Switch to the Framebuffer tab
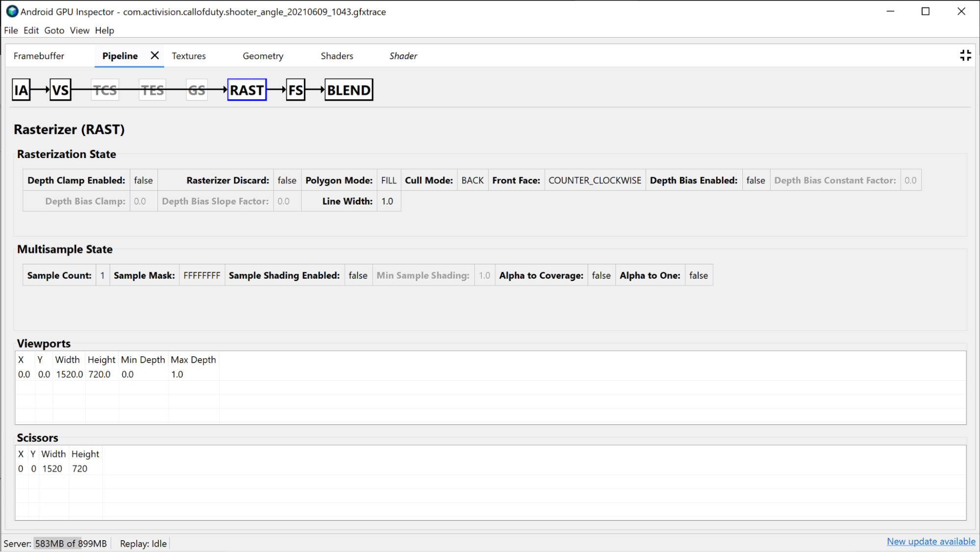Screen dimensions: 980x552 tap(38, 56)
